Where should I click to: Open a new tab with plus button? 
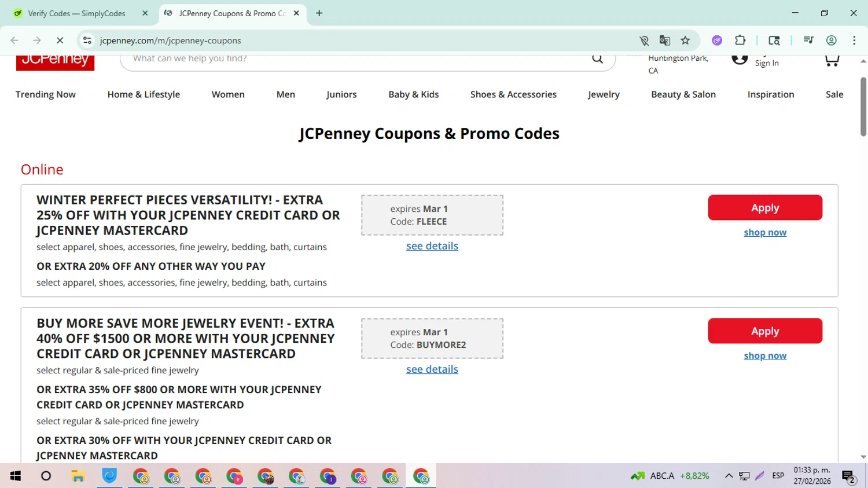pos(319,13)
